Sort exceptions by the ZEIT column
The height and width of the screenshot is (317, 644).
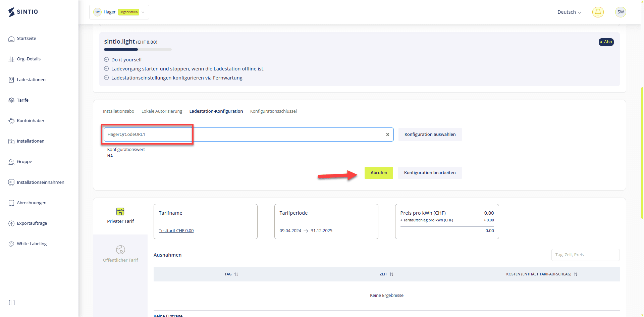click(x=386, y=274)
